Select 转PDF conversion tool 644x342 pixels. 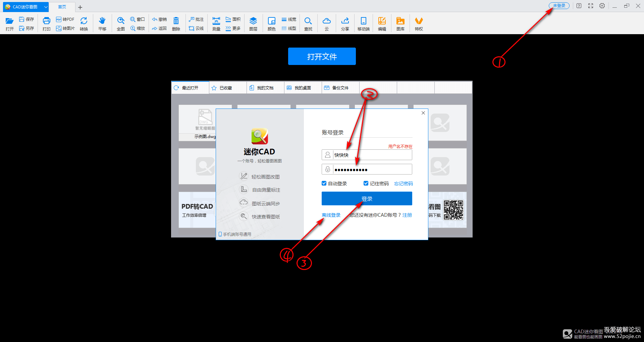coord(65,19)
